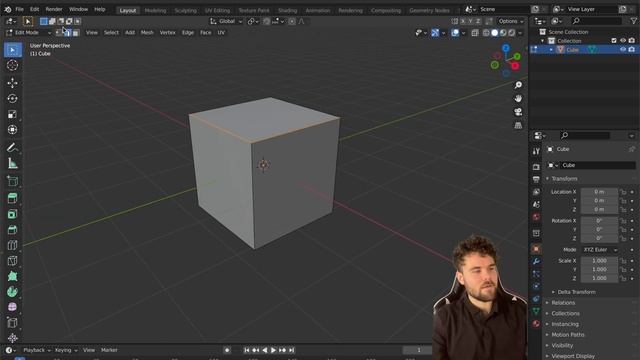Open Edit Mode dropdown

click(x=28, y=33)
